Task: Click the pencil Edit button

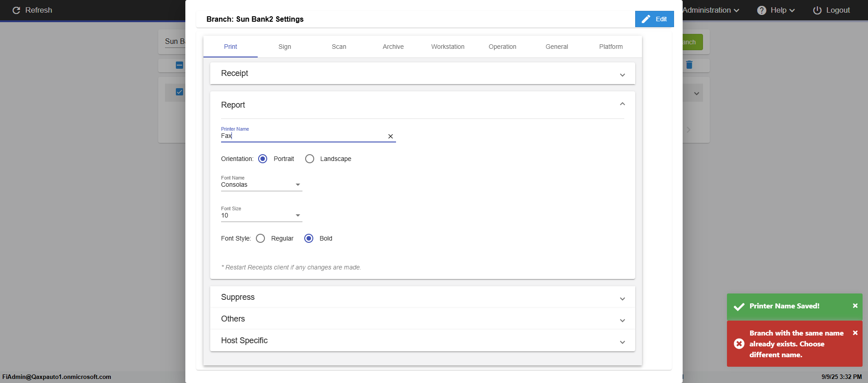Action: click(654, 19)
